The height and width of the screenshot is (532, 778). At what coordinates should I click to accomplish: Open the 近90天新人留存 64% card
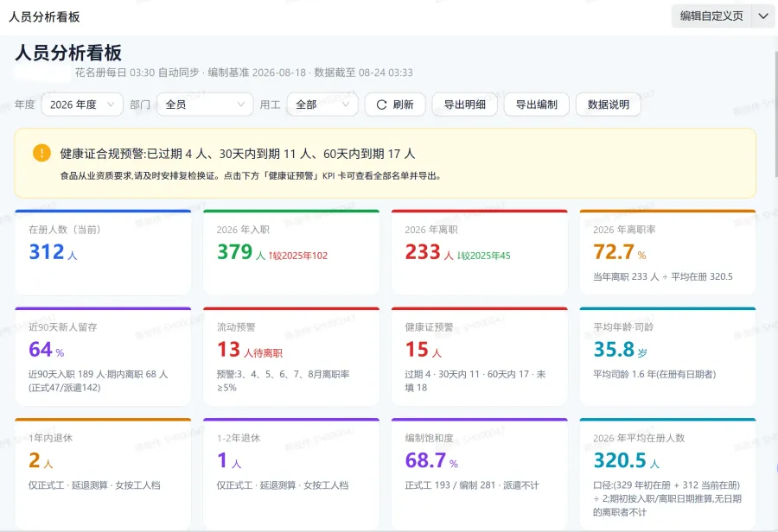tap(103, 357)
